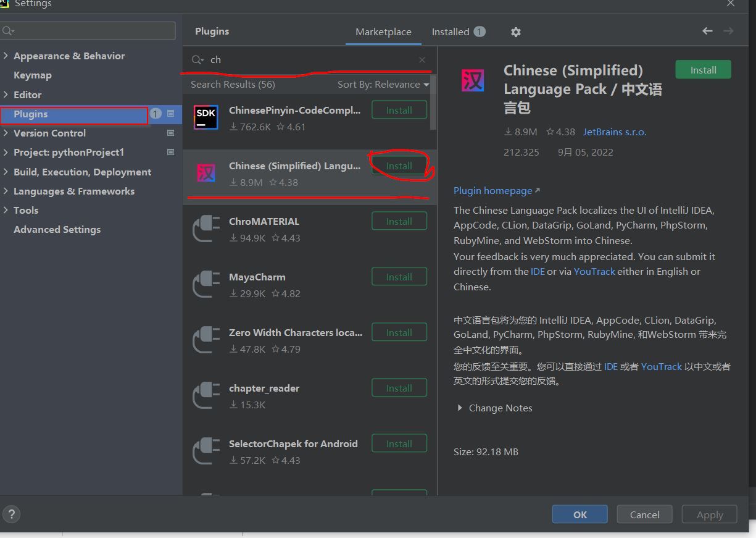The image size is (756, 538).
Task: Select Keymap in the settings tree
Action: [x=33, y=75]
